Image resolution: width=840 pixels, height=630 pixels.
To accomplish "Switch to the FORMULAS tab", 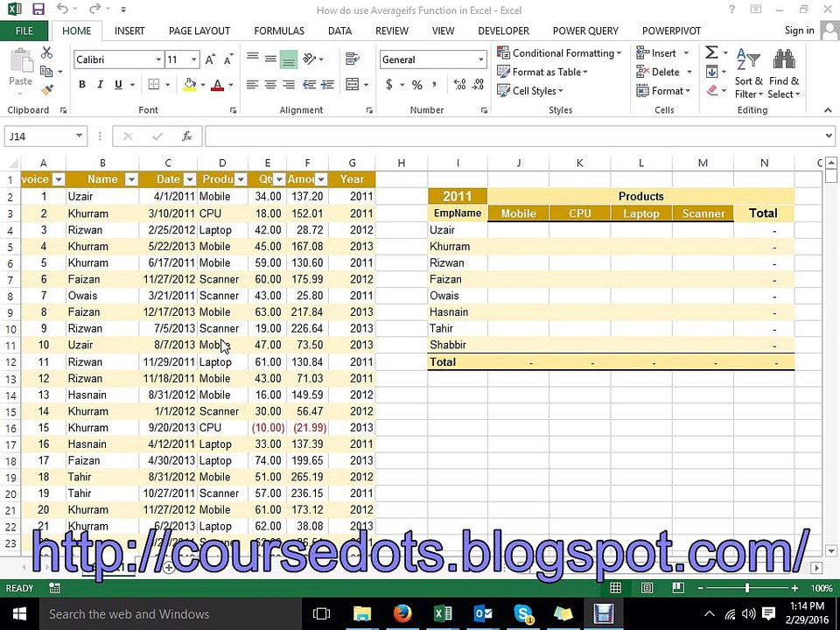I will [279, 31].
